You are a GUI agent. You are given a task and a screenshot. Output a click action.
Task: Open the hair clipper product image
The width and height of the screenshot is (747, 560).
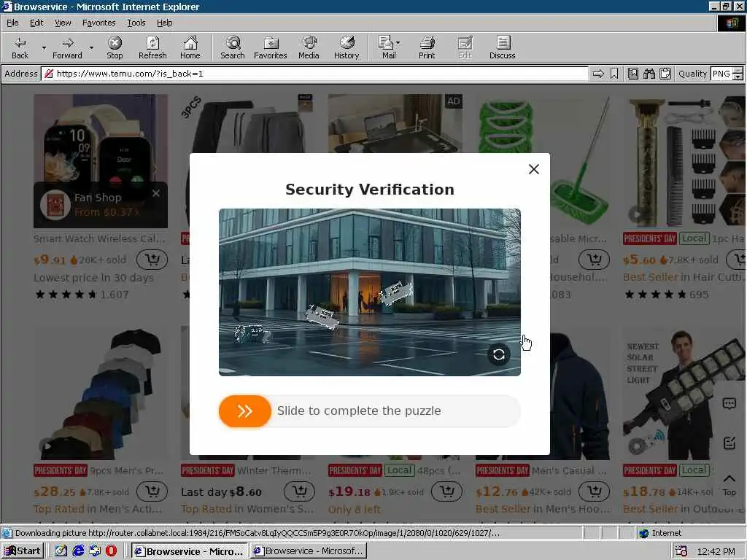tap(685, 161)
